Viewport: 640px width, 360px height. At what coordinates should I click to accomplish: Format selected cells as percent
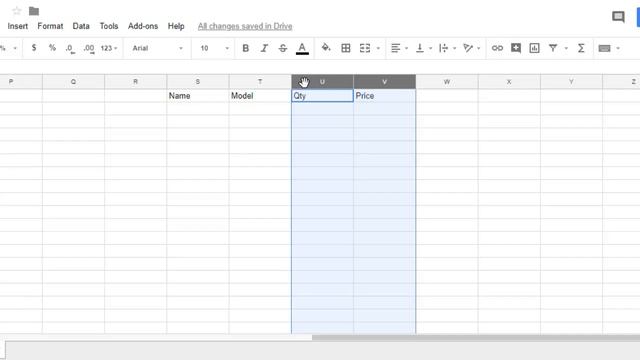click(52, 48)
